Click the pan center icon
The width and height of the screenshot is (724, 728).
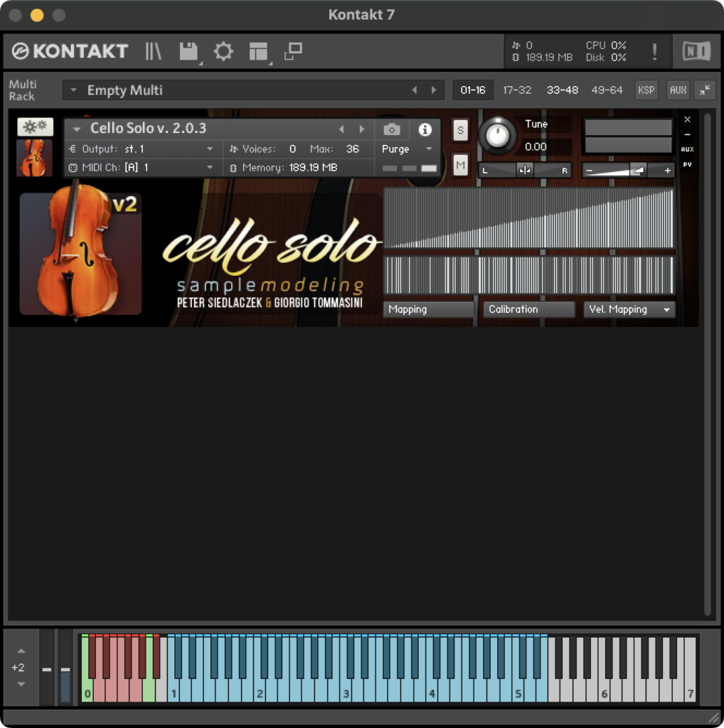pyautogui.click(x=525, y=171)
